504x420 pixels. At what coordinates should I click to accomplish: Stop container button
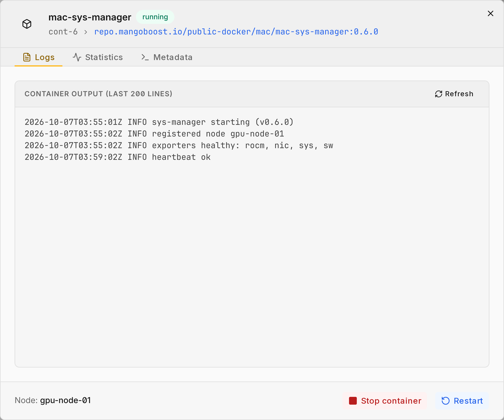click(385, 401)
